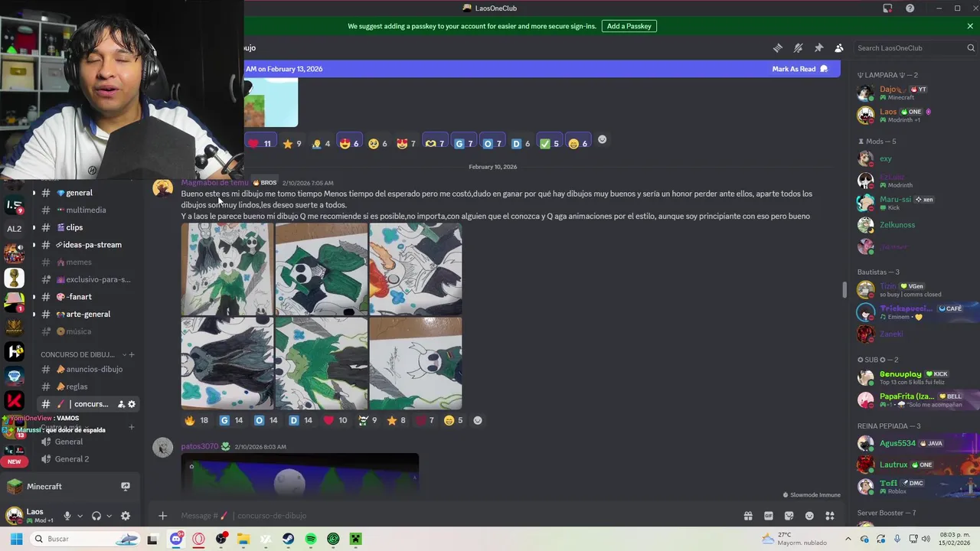Click Mark As Read
Viewport: 980px width, 551px height.
800,69
